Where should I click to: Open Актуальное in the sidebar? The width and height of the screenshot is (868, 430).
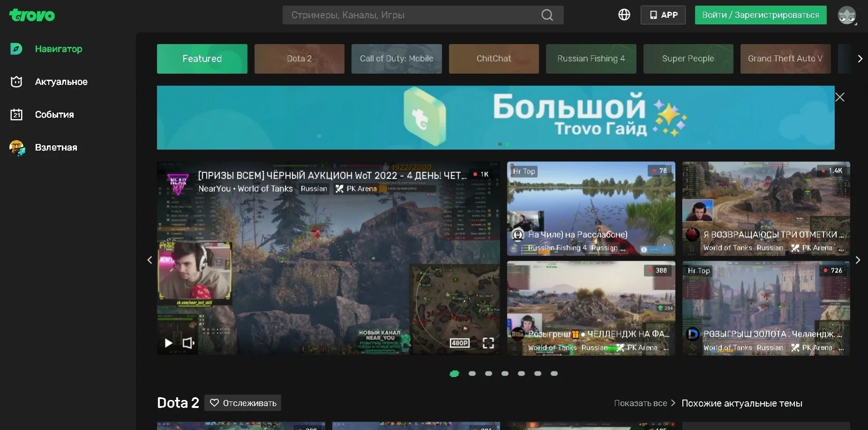click(x=61, y=82)
